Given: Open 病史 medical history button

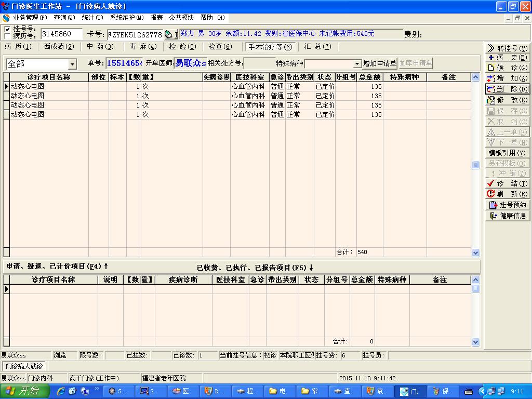Looking at the screenshot, I should point(507,58).
